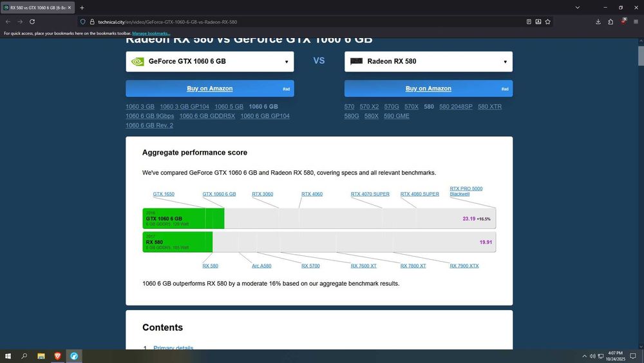Open the Radeon RX 580 dropdown

pos(428,62)
